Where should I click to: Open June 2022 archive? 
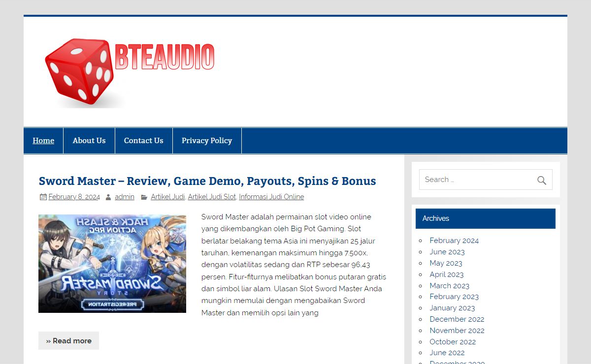click(447, 353)
